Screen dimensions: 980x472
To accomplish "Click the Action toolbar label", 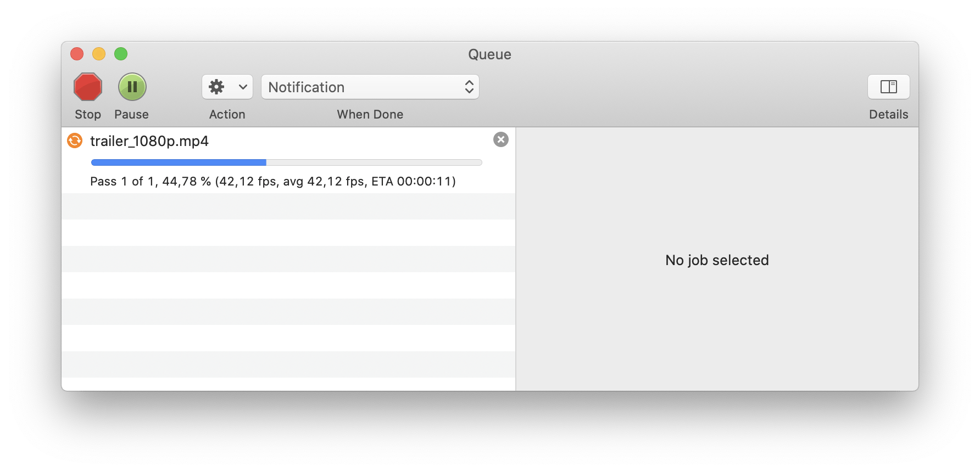I will point(227,115).
